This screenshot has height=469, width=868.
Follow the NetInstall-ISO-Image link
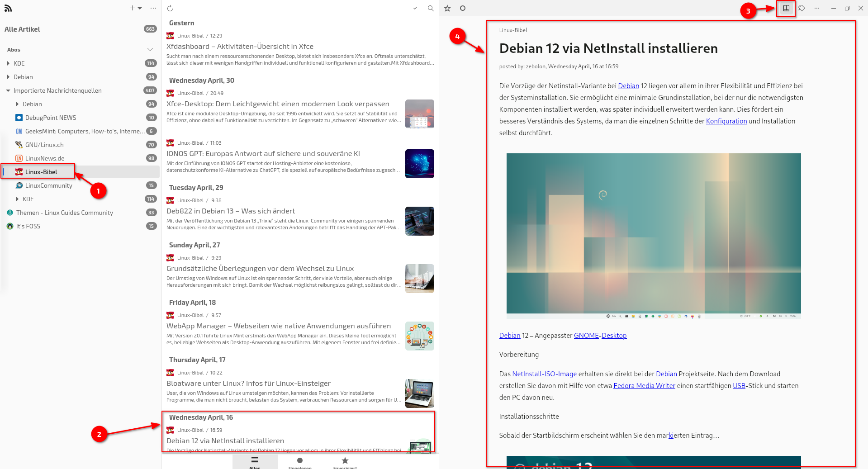(x=544, y=374)
